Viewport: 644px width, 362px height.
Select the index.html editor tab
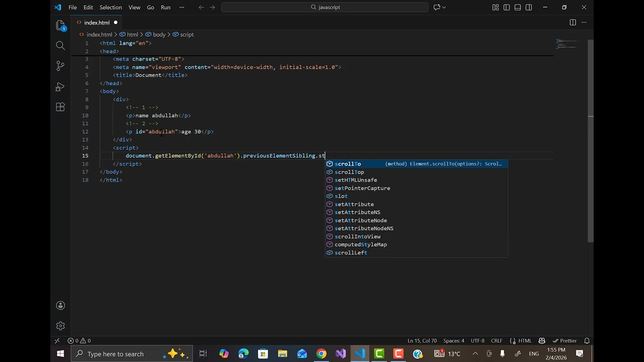pyautogui.click(x=97, y=22)
